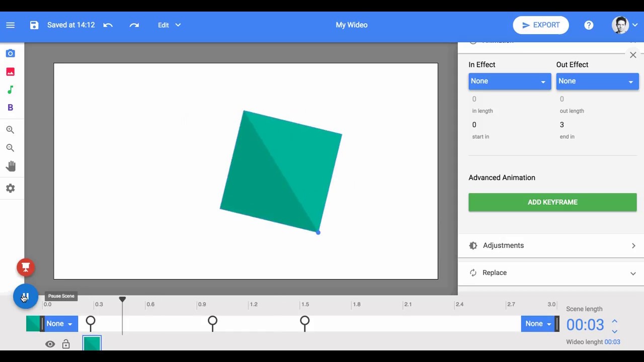Zoom in on the canvas
Screen dimensions: 644x362
[x=11, y=130]
